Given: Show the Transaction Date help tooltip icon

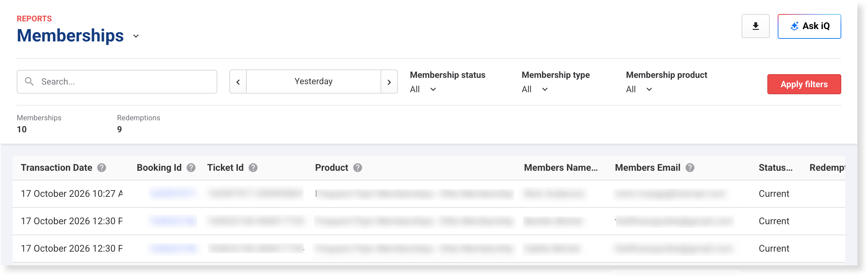Looking at the screenshot, I should pos(102,168).
